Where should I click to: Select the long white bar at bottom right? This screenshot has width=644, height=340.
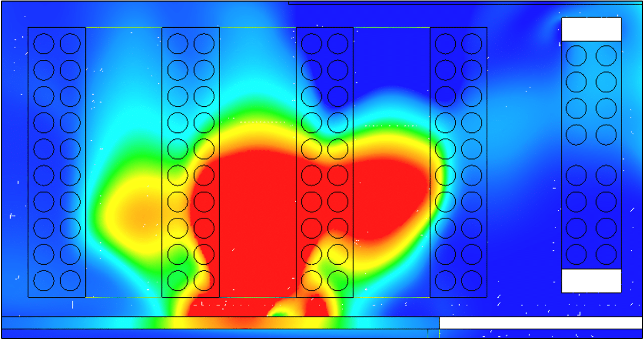tap(540, 323)
